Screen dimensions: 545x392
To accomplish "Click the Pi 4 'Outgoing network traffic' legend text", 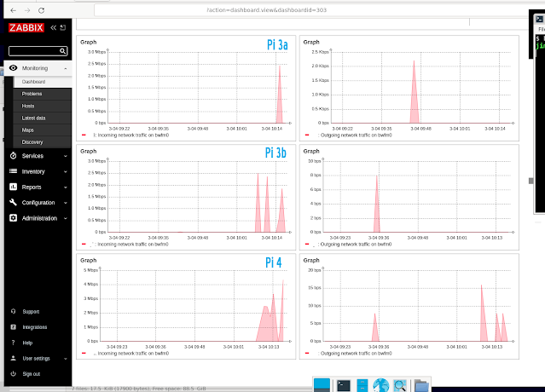I will point(356,353).
